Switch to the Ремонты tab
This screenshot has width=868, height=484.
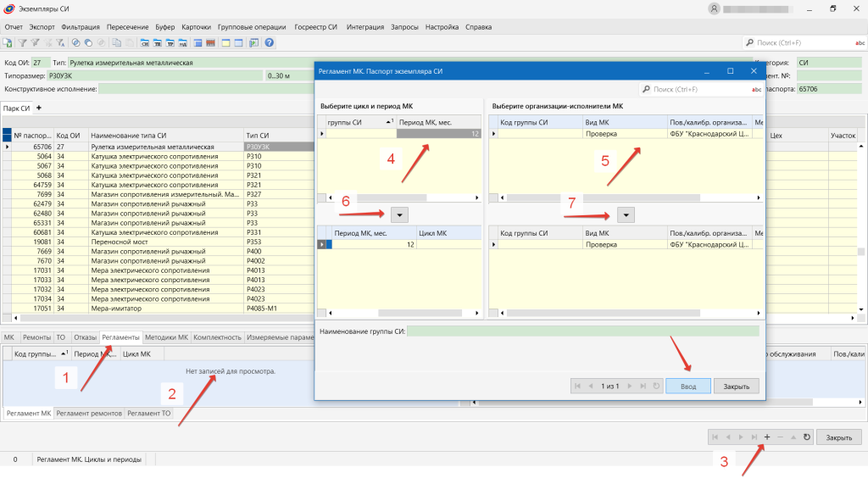(x=36, y=337)
